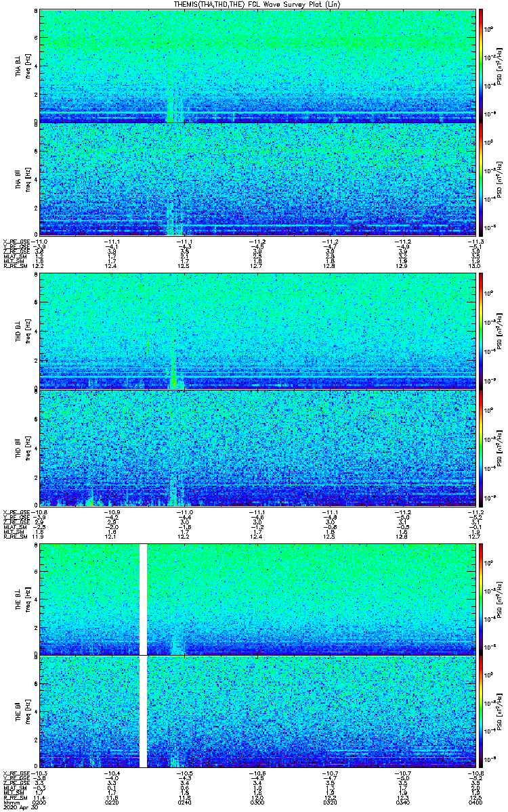Click the 0400 time tick label
The width and height of the screenshot is (508, 812).
[x=474, y=801]
